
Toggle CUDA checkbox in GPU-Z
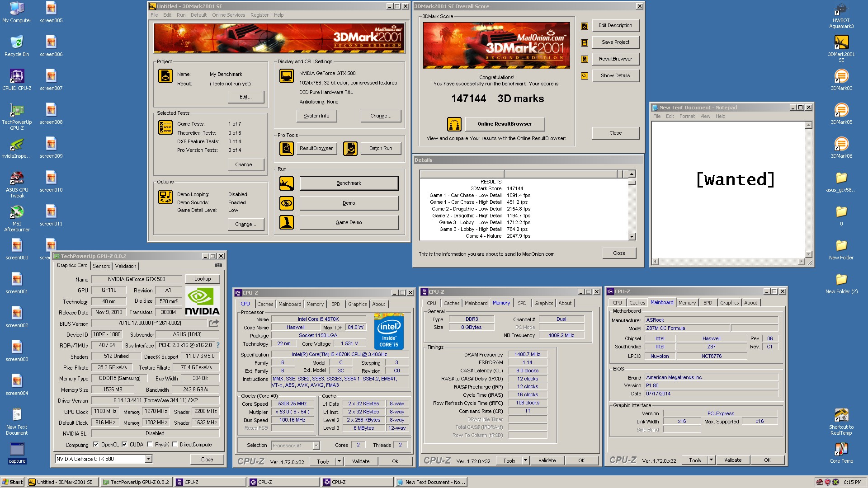(124, 445)
